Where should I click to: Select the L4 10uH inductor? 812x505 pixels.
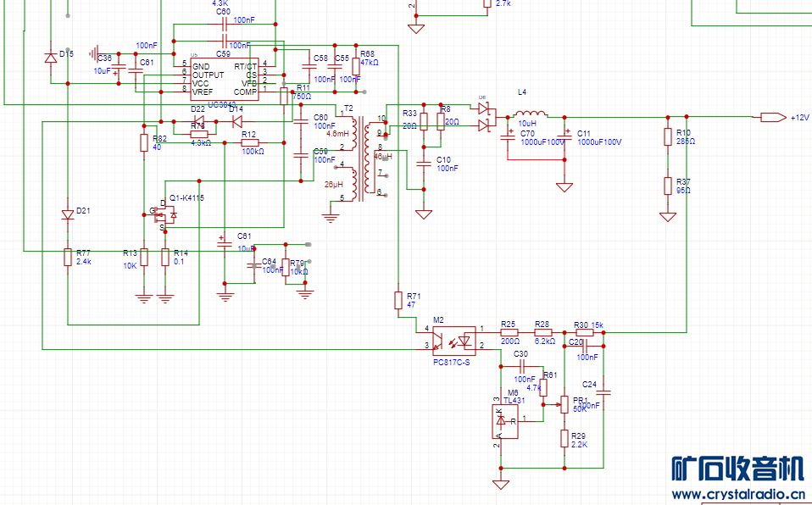tap(530, 114)
